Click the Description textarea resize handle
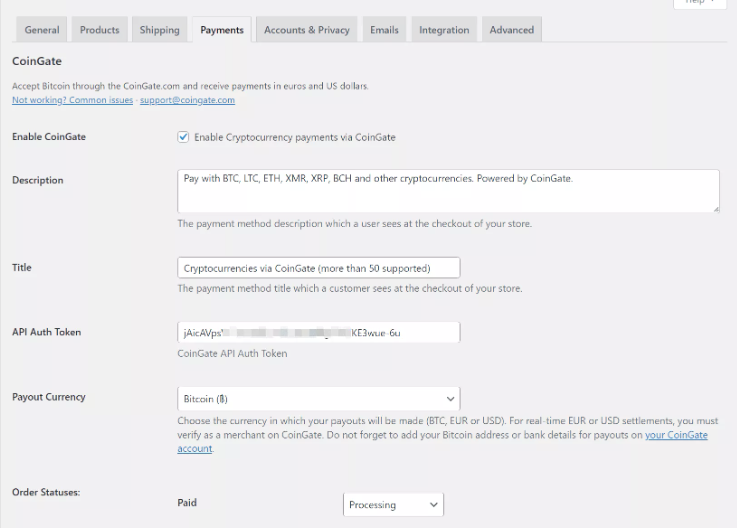 point(716,209)
